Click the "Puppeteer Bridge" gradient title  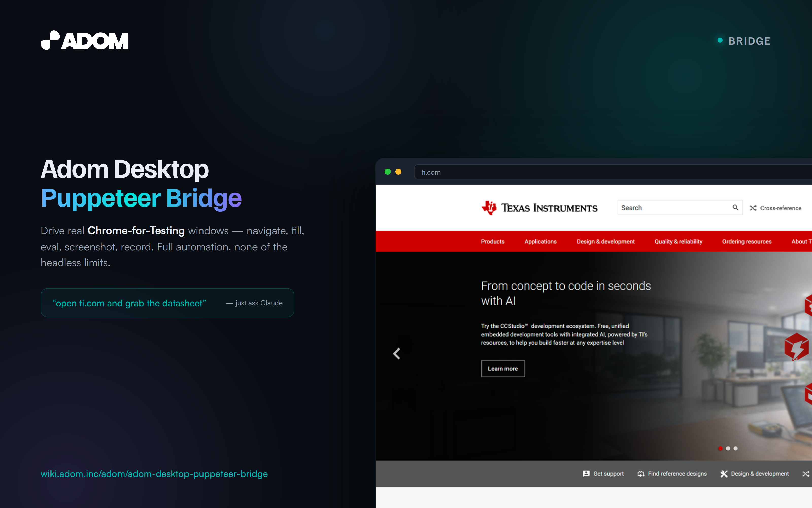(141, 198)
